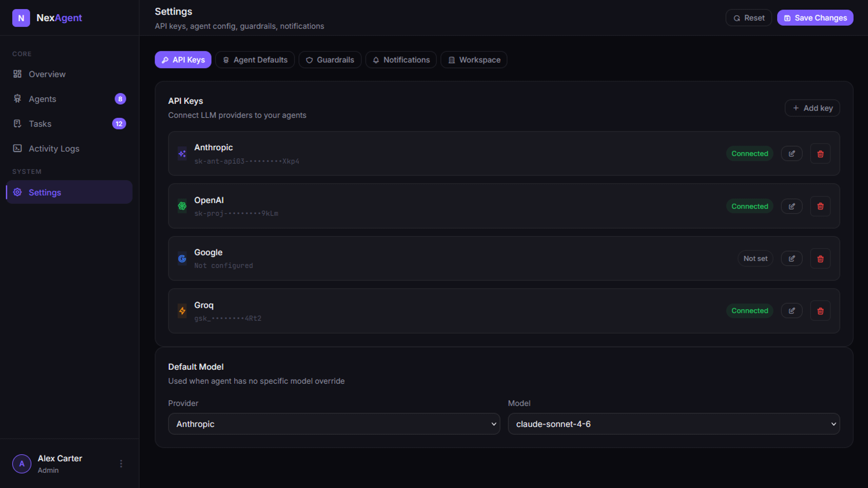This screenshot has width=868, height=488.
Task: Click the Alex Carter user name
Action: (60, 459)
